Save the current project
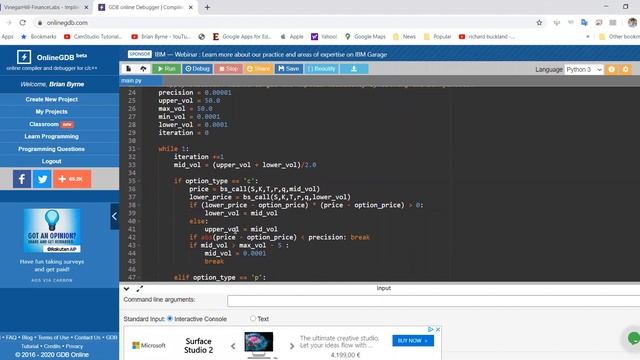 pos(289,69)
